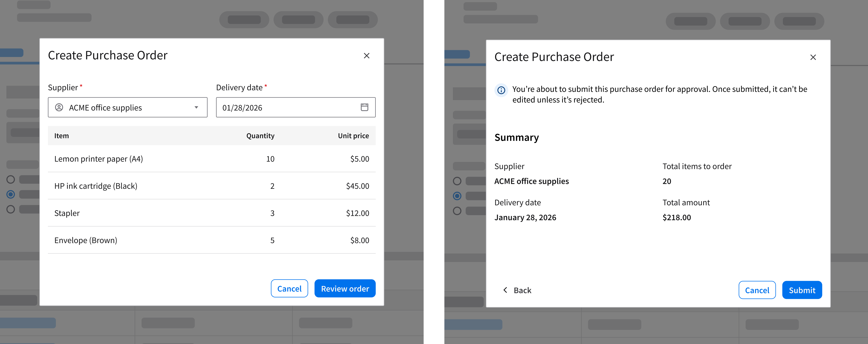Click the back chevron arrow icon
Screen dimensions: 868x344
coord(505,290)
